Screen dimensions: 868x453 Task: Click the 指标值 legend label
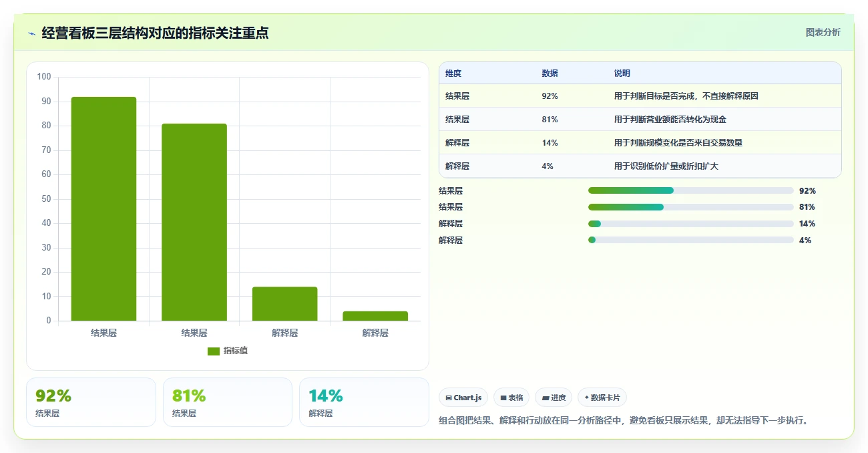[236, 351]
